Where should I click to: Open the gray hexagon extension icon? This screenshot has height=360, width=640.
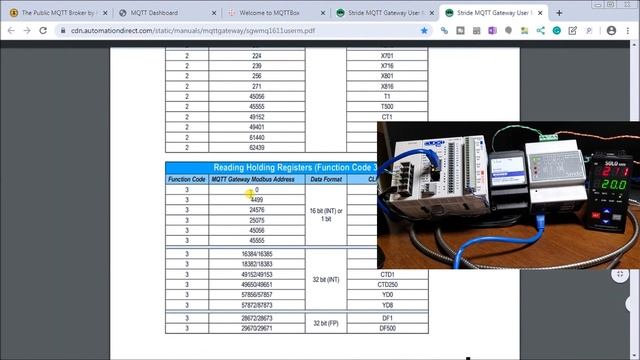coord(508,31)
